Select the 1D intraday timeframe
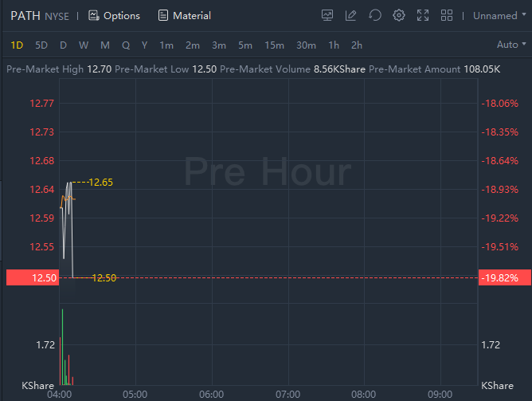 (18, 45)
